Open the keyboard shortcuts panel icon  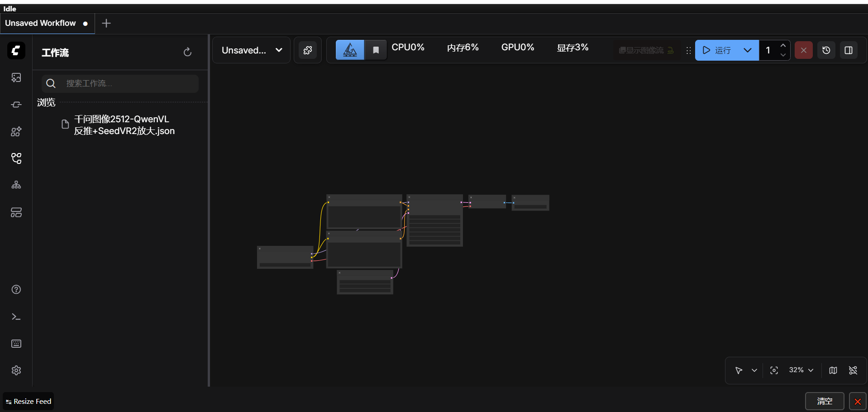tap(16, 344)
